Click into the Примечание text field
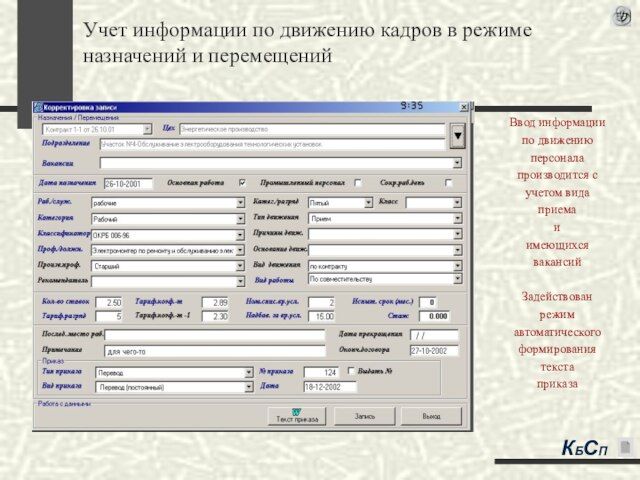The width and height of the screenshot is (640, 480). [x=214, y=352]
